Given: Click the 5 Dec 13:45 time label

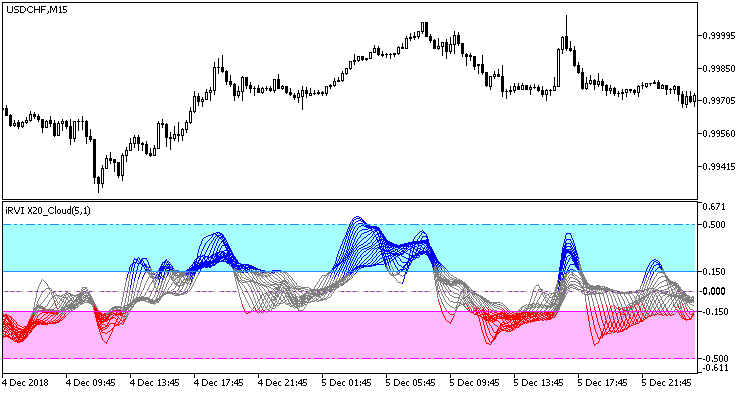Looking at the screenshot, I should click(x=538, y=383).
